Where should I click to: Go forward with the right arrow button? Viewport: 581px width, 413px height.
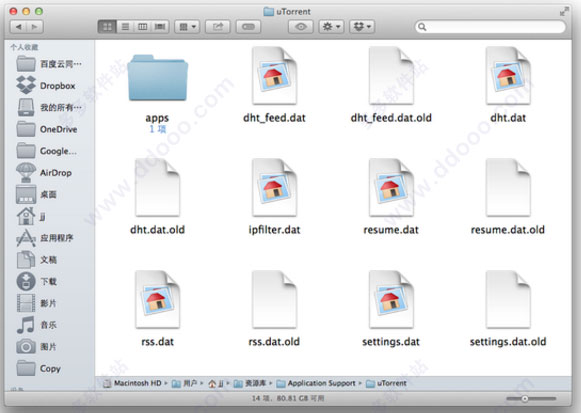35,27
